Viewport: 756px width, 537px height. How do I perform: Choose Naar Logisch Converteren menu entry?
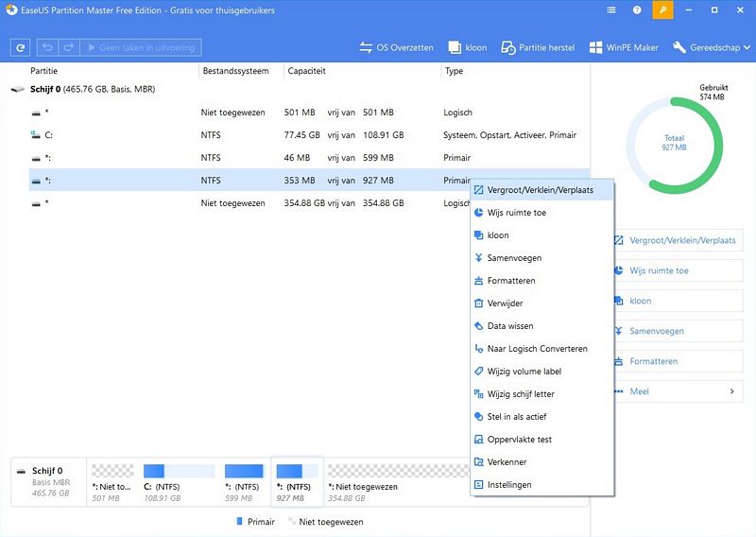(541, 349)
